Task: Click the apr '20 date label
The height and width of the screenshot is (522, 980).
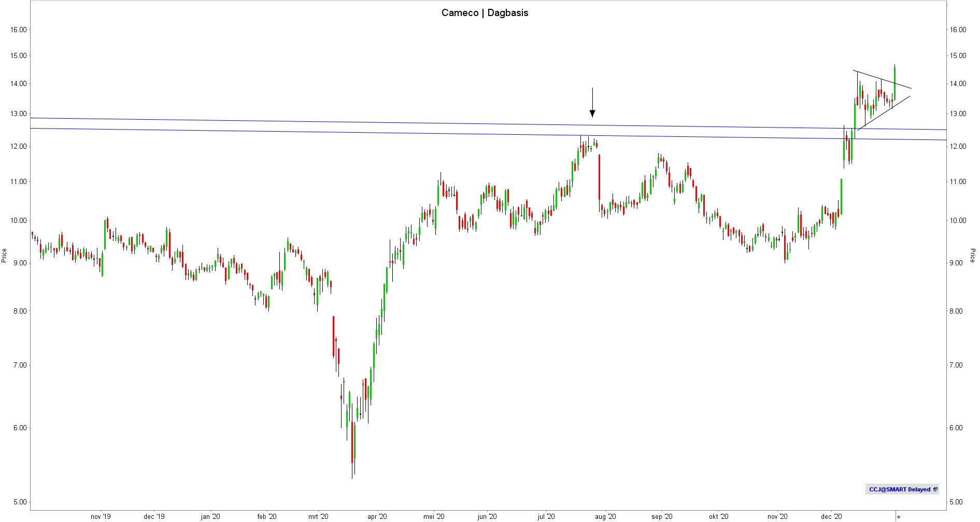Action: 377,516
